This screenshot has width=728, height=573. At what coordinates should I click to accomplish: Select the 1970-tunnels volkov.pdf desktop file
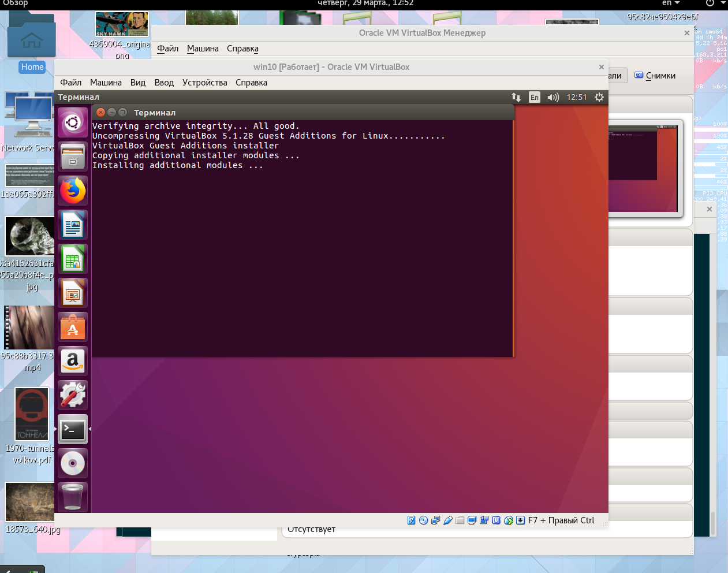click(x=32, y=426)
